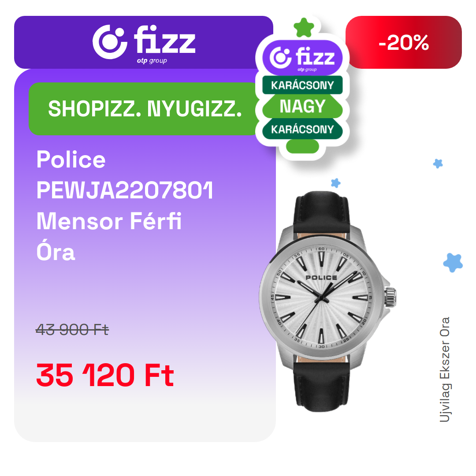Click the NAGY label on the tree badge

tap(302, 106)
